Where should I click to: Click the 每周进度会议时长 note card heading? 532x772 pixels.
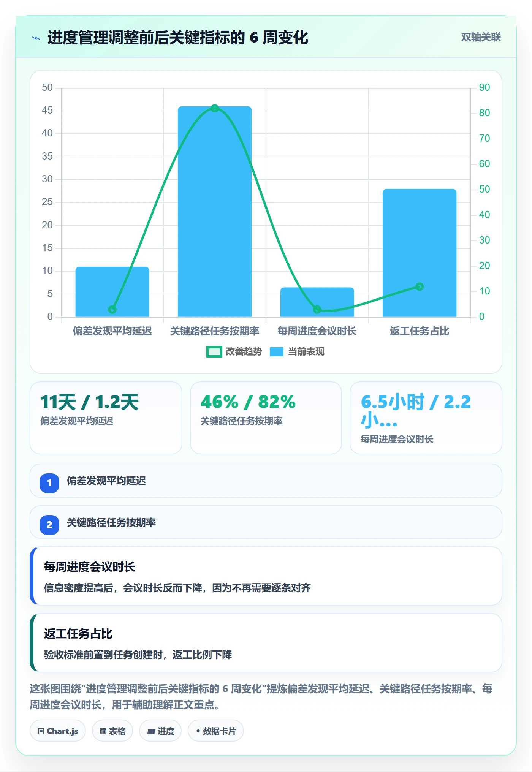(x=90, y=567)
